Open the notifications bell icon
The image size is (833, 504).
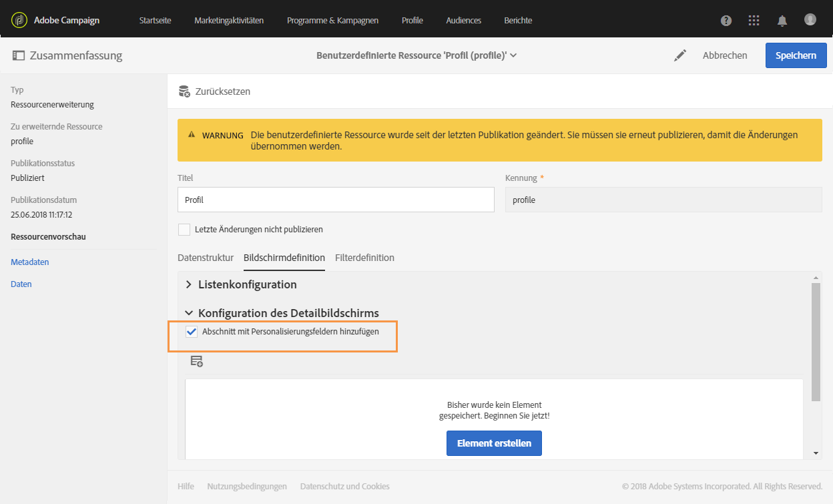click(x=782, y=21)
